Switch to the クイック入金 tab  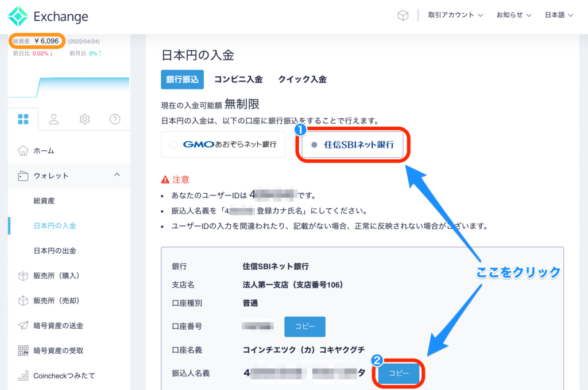302,79
